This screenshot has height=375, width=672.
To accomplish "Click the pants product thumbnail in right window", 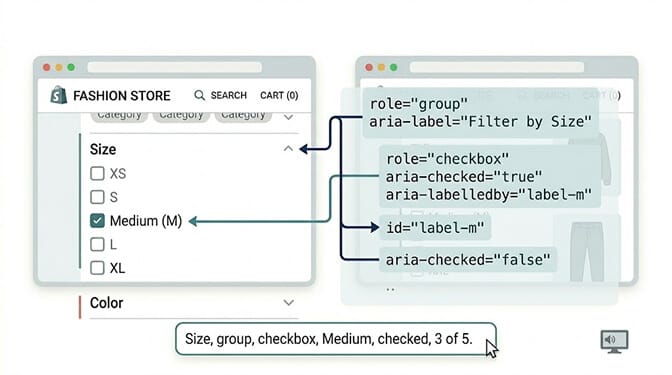I will 587,251.
